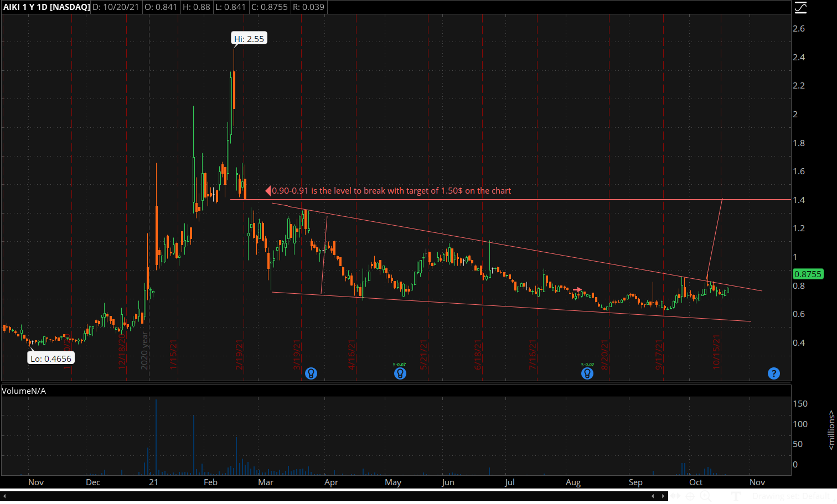The height and width of the screenshot is (504, 837).
Task: Select the 7/16/21 expiration marker
Action: point(533,355)
